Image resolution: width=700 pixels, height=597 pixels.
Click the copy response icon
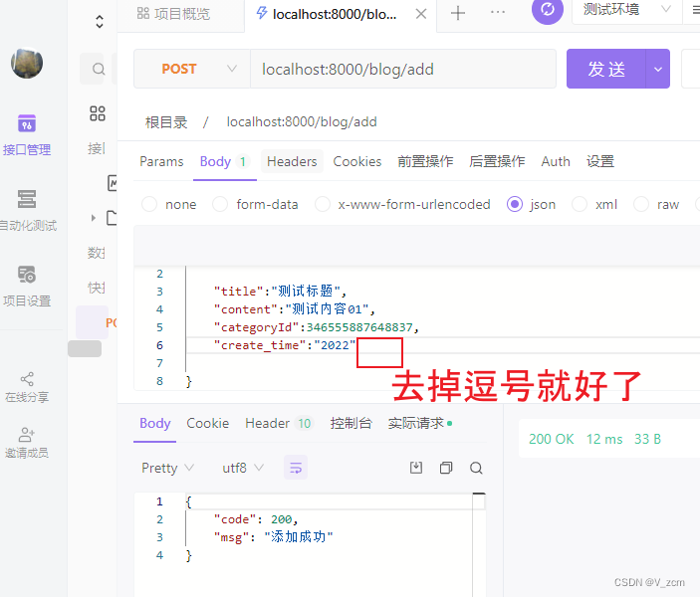pyautogui.click(x=446, y=468)
